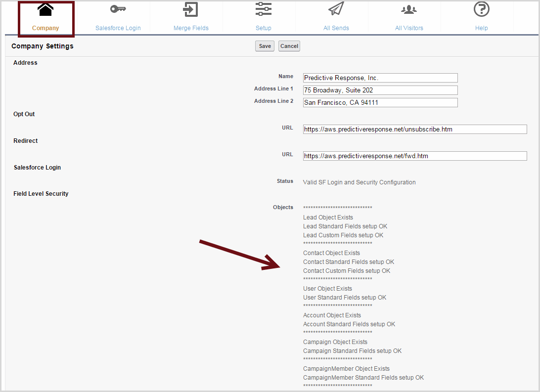540x392 pixels.
Task: Go to the Setup tab label
Action: pyautogui.click(x=263, y=28)
